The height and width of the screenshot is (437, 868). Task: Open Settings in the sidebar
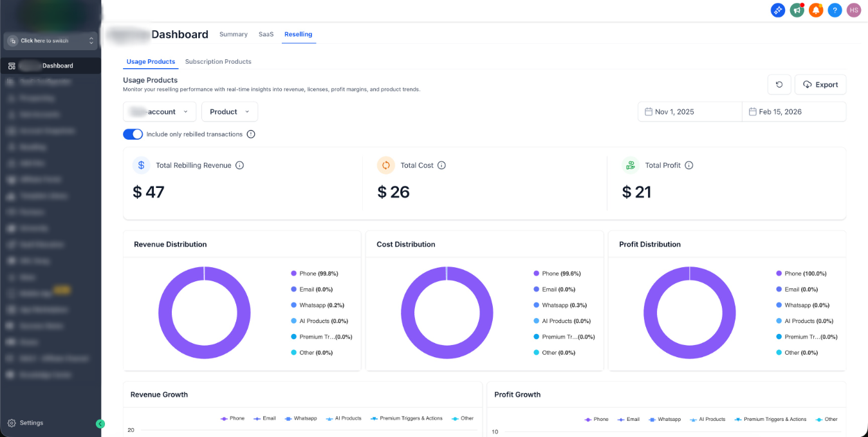(x=25, y=423)
